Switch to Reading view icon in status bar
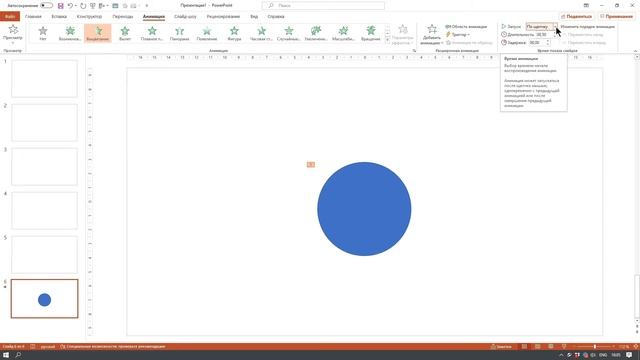The image size is (640, 360). tap(551, 347)
